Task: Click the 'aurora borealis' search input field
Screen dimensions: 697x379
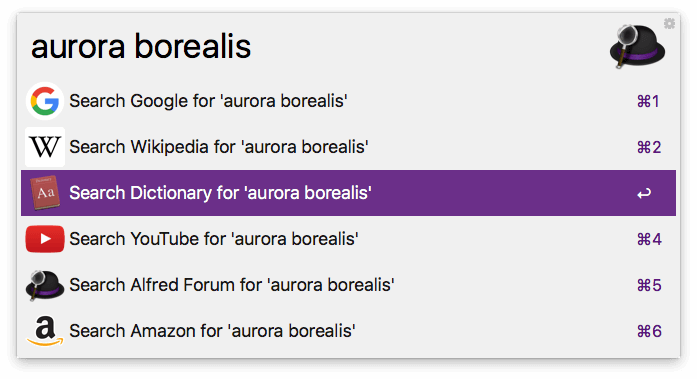Action: pyautogui.click(x=311, y=47)
